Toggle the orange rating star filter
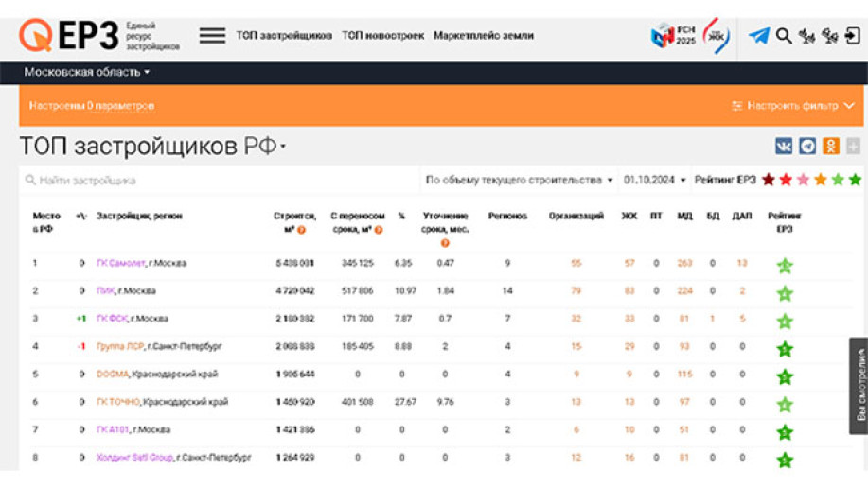 (821, 180)
